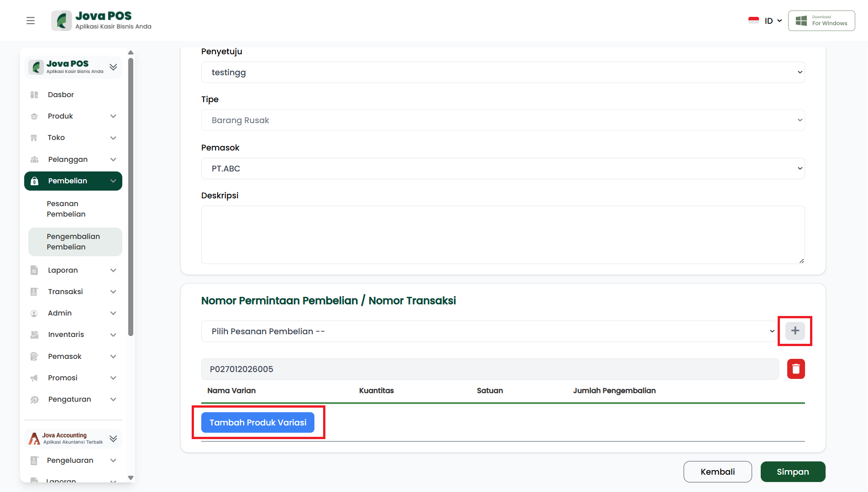Click the Inventaris sidebar icon

[x=34, y=335]
